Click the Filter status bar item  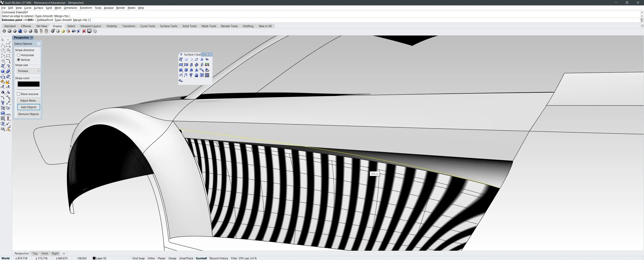234,258
